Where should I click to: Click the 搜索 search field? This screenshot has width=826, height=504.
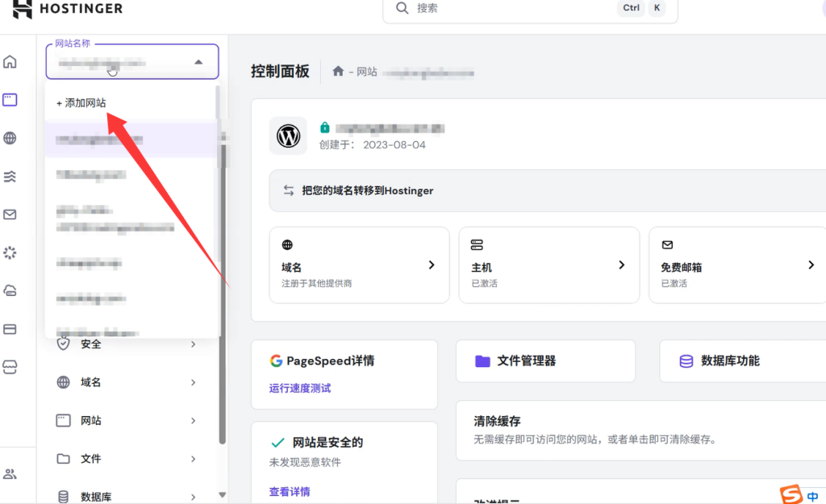click(x=508, y=9)
